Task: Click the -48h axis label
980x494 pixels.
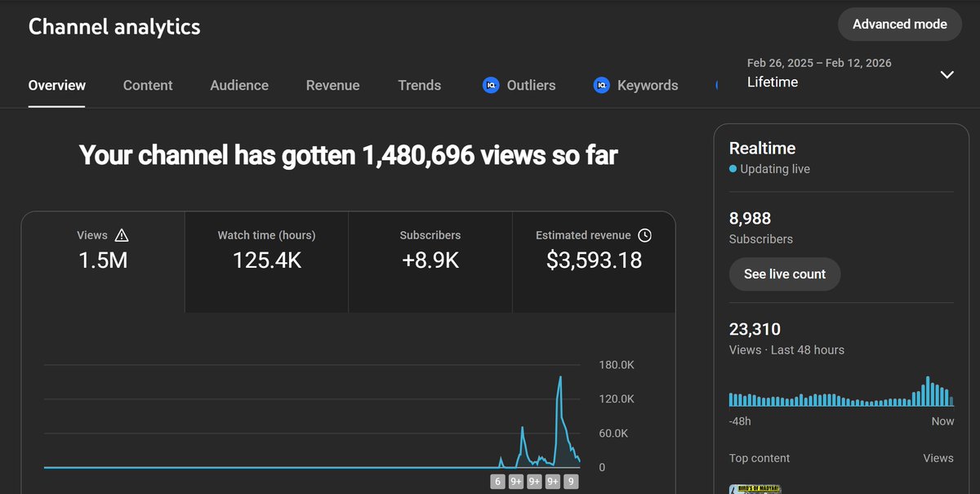Action: point(740,421)
